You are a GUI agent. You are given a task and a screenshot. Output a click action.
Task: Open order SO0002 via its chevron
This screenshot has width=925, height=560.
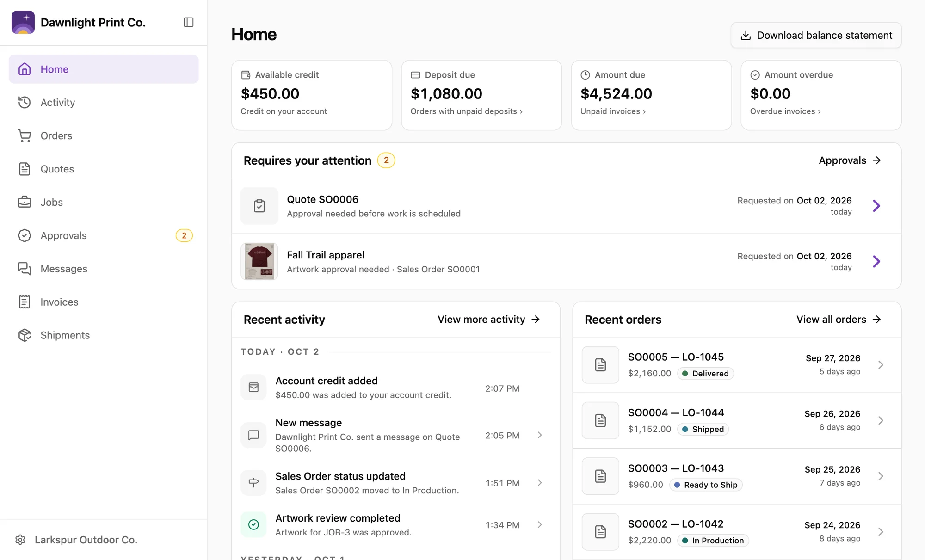tap(881, 532)
